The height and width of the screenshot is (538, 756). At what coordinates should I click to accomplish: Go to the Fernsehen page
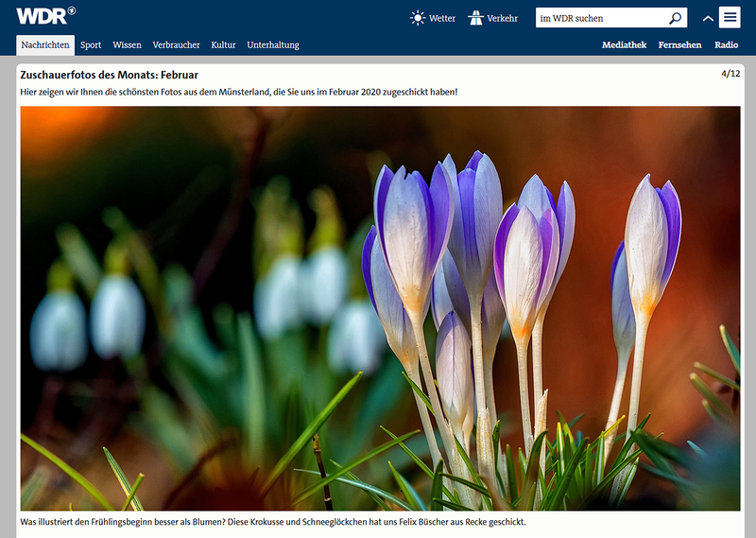680,44
